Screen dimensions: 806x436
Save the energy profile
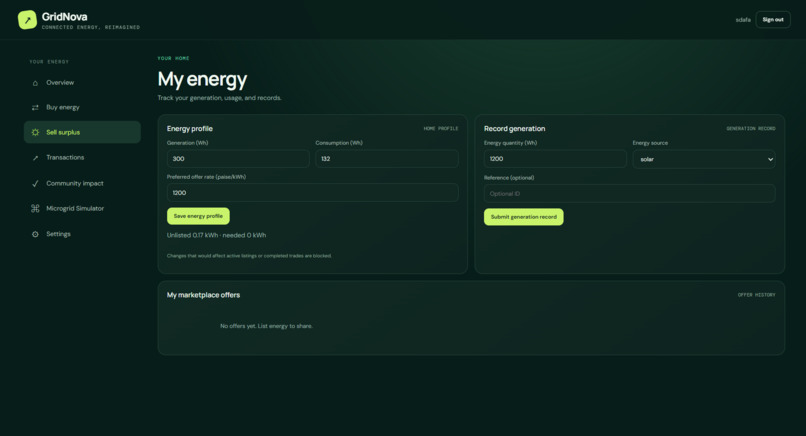(198, 216)
